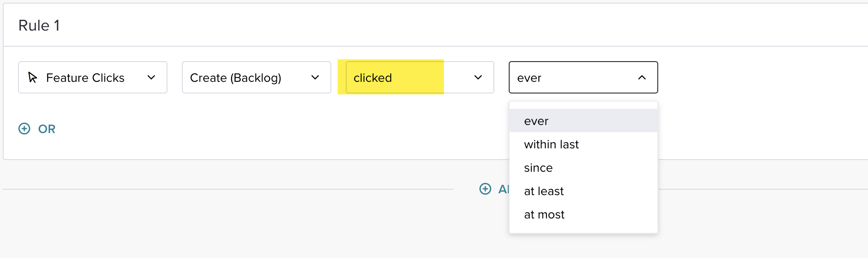Click the 'ever' time range combo box
This screenshot has height=258, width=868.
click(583, 77)
